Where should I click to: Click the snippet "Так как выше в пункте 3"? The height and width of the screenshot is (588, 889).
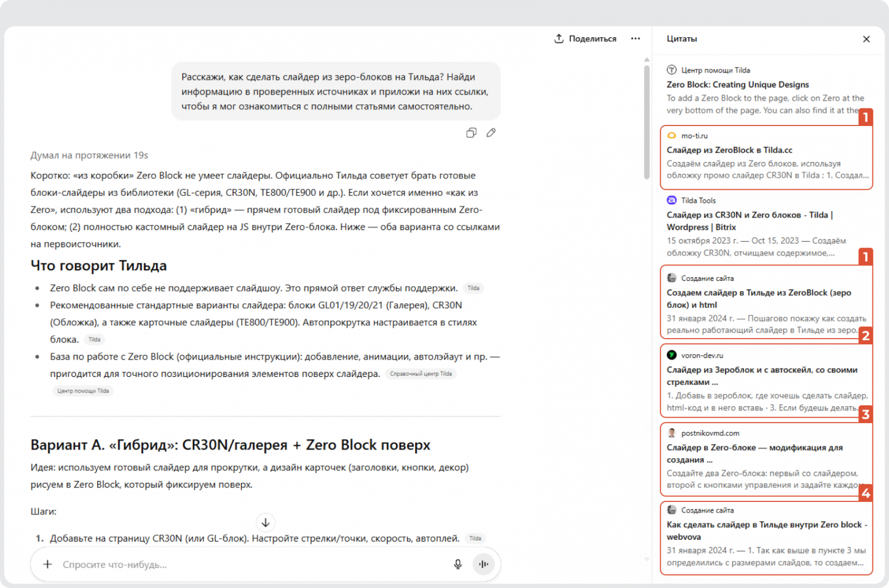click(766, 556)
